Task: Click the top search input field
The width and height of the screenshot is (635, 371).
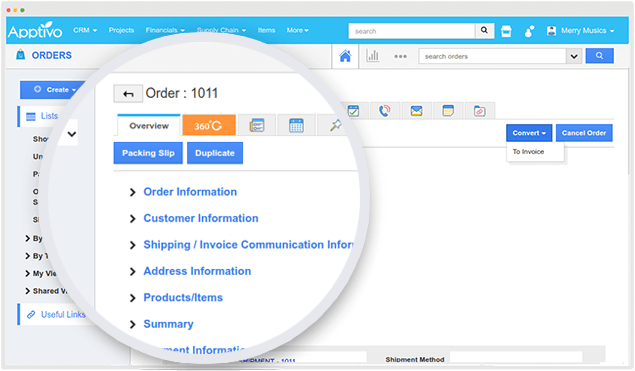Action: (x=411, y=31)
